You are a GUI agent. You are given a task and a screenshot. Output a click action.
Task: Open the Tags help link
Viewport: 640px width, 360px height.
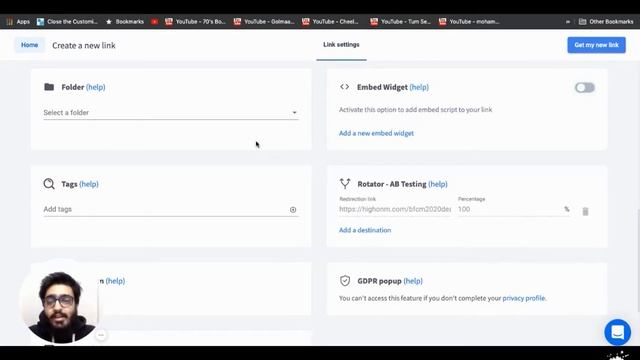click(x=89, y=184)
